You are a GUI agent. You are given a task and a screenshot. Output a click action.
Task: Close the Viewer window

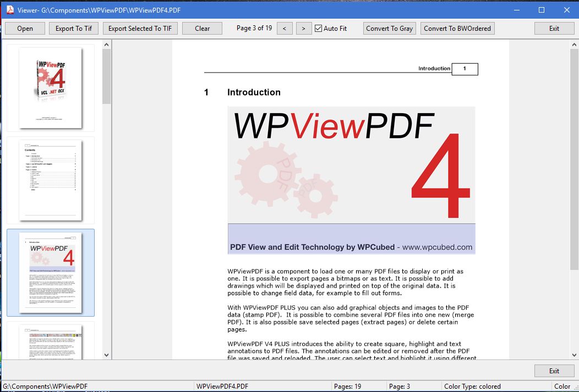(567, 10)
